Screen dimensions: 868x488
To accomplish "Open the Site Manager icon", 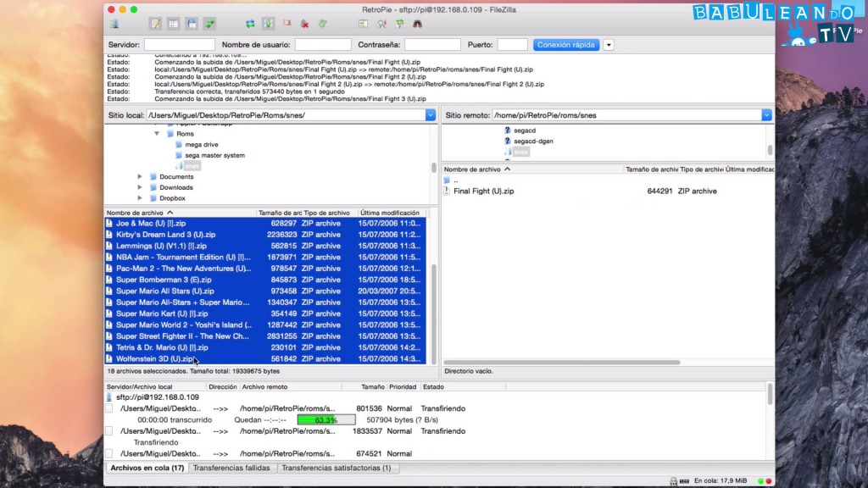I will click(114, 24).
